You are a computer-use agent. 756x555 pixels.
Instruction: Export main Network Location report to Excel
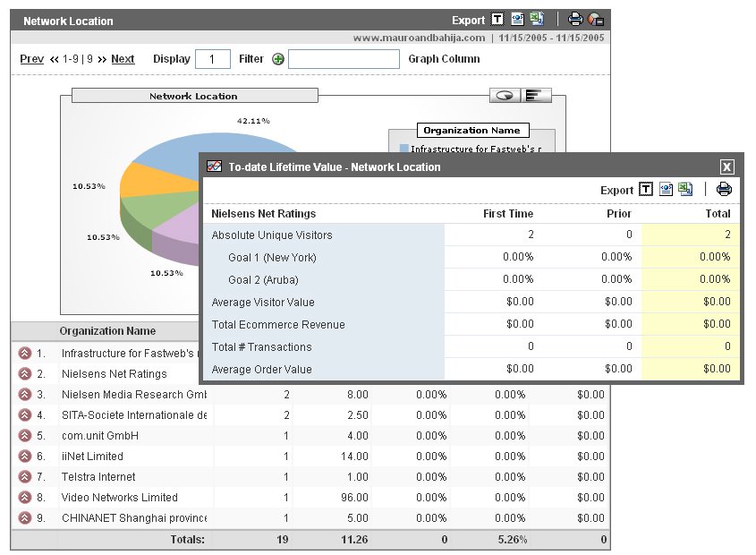(x=537, y=19)
